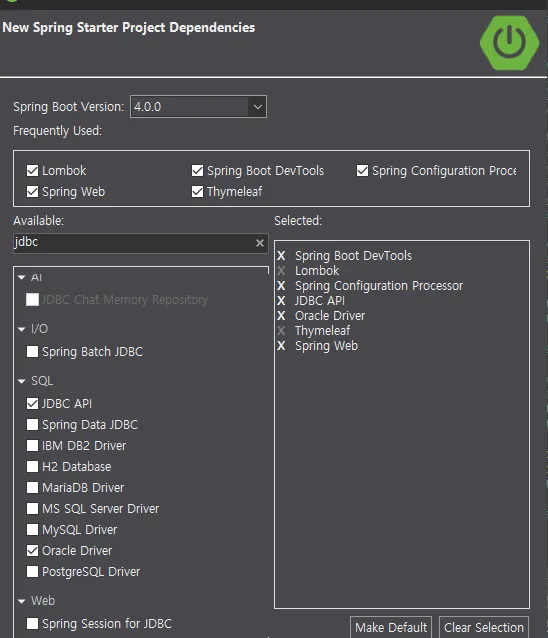Select the MS SQL Server Driver checkbox
Image resolution: width=548 pixels, height=638 pixels.
click(x=33, y=509)
